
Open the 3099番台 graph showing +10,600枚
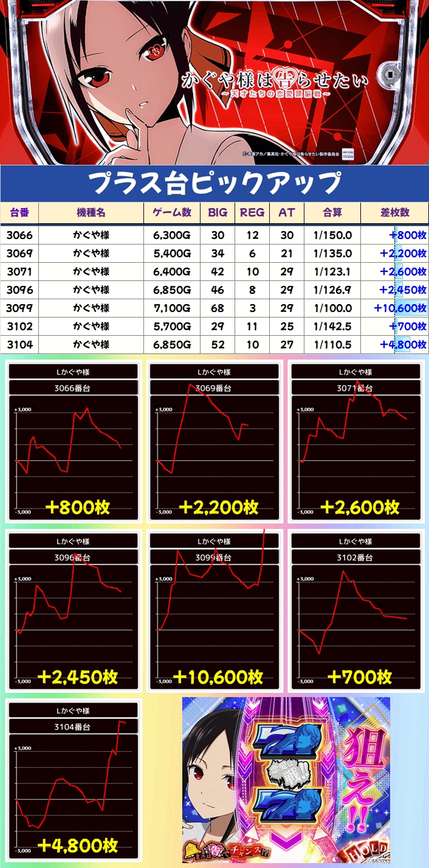(x=214, y=610)
